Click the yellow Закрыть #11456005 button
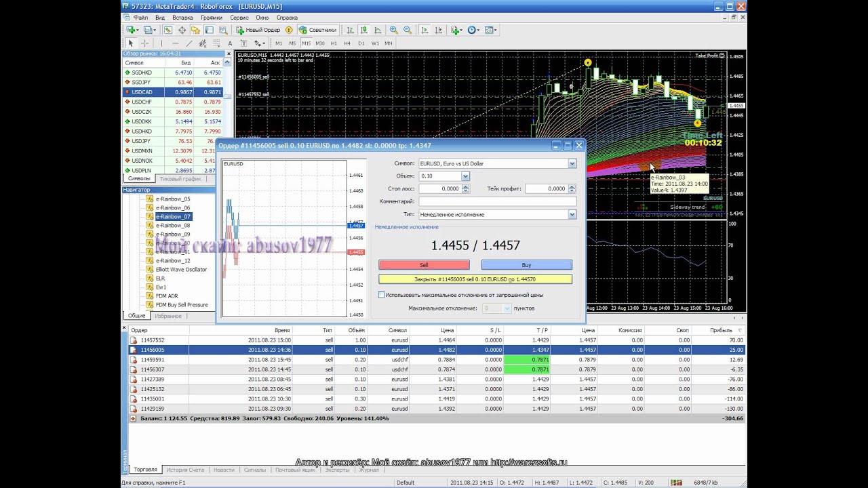Screen dimensions: 868x488 [x=475, y=279]
